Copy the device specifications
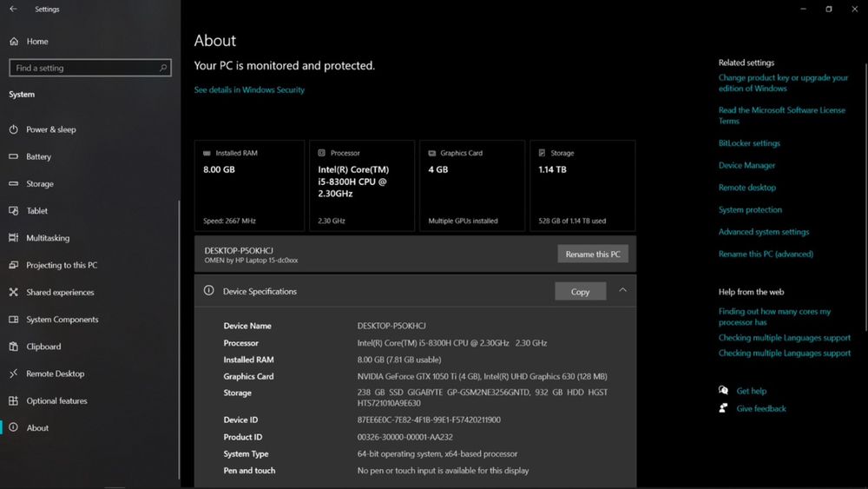This screenshot has height=489, width=868. (x=580, y=291)
